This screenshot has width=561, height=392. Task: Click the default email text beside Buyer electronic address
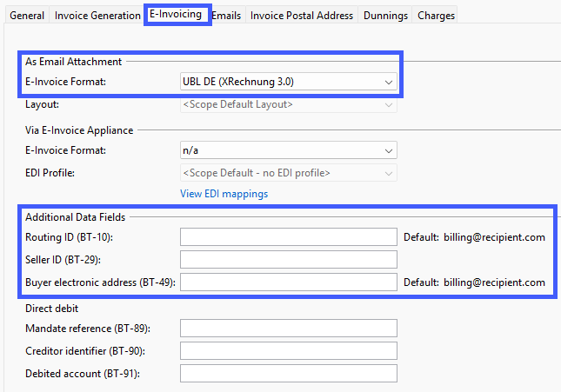pos(494,282)
